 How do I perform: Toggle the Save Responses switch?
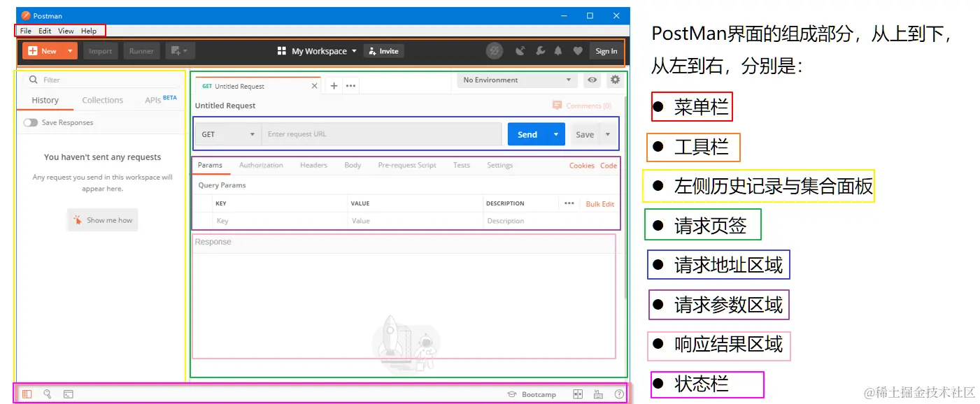30,122
